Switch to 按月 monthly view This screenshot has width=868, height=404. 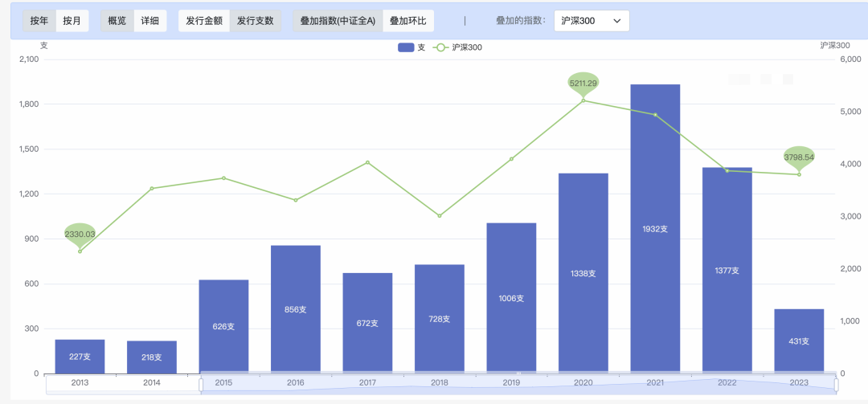click(72, 21)
